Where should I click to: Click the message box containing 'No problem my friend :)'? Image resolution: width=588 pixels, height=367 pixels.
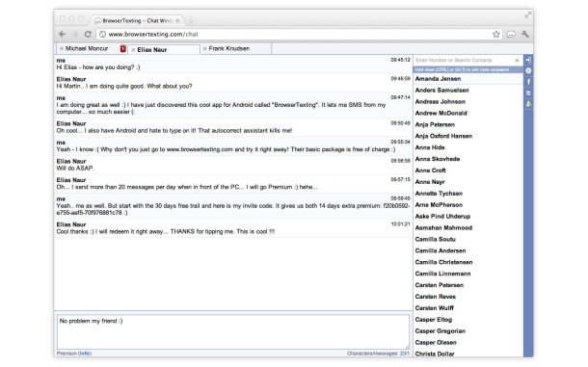(233, 331)
